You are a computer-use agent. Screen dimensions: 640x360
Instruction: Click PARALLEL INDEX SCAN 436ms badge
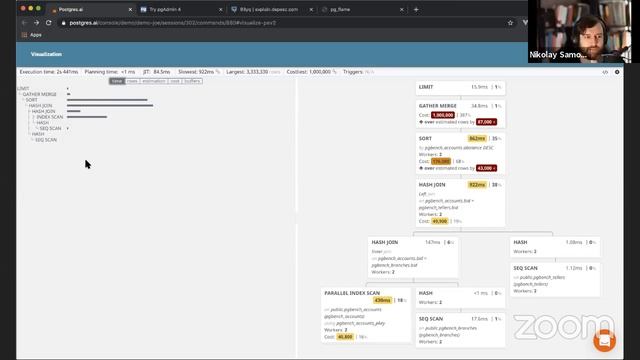pyautogui.click(x=382, y=300)
